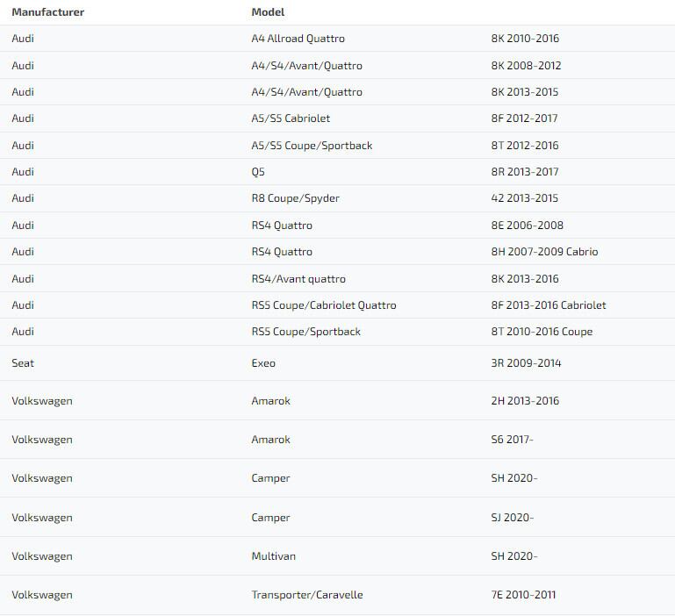Image resolution: width=675 pixels, height=616 pixels.
Task: Click the A5/S5 Coupe/Sportback model text
Action: click(312, 146)
